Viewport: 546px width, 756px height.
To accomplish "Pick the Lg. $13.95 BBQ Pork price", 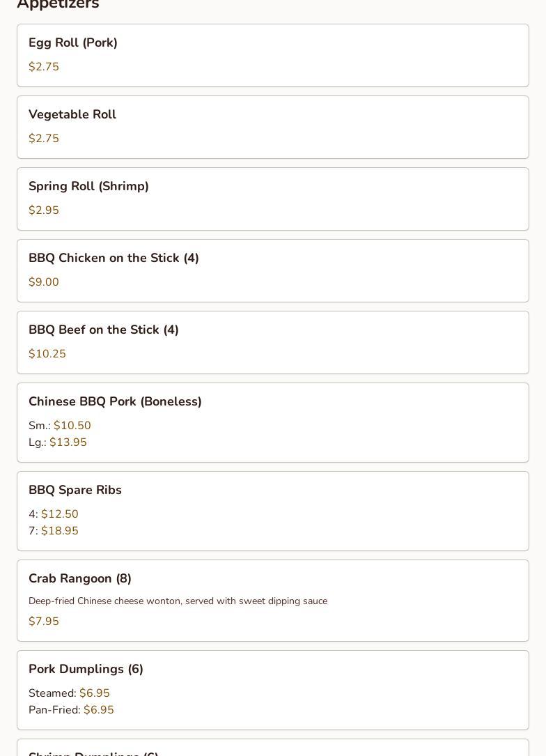I will [68, 442].
